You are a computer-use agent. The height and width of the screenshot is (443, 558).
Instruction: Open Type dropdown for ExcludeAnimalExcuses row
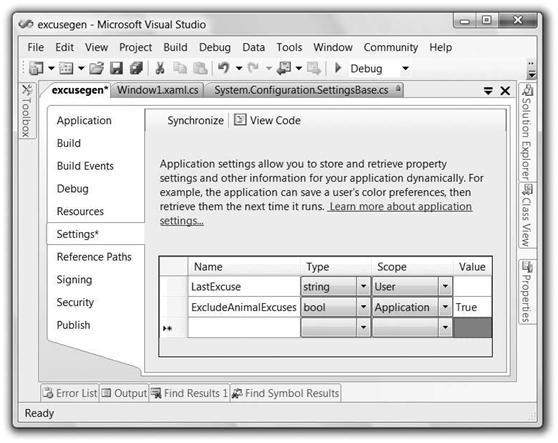363,307
